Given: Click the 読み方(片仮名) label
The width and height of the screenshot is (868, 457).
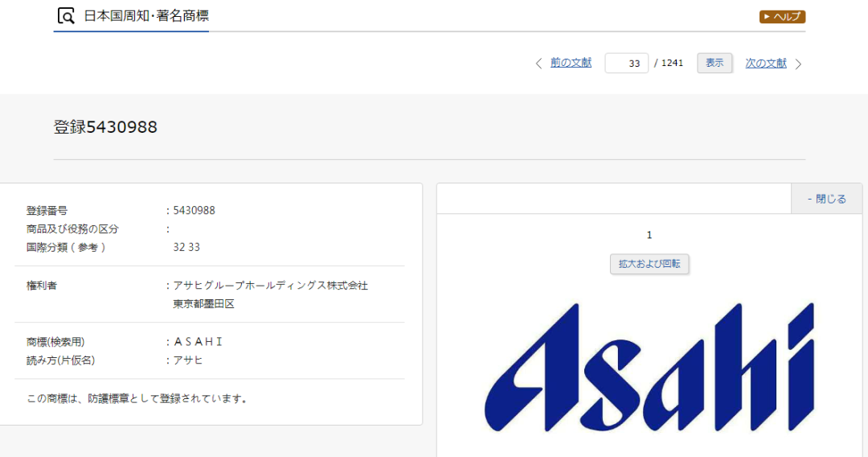Looking at the screenshot, I should (61, 360).
